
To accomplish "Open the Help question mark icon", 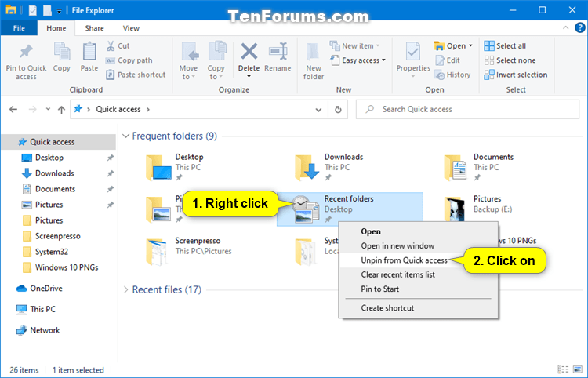I will [x=579, y=27].
